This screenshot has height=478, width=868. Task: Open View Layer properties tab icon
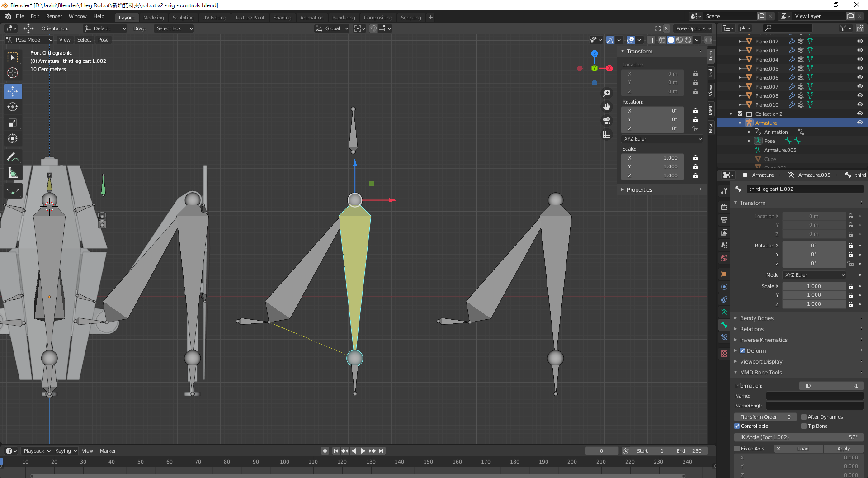point(724,232)
